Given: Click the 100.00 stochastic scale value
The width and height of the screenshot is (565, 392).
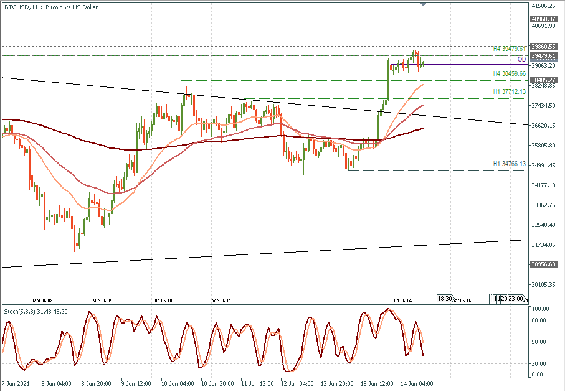Looking at the screenshot, I should tap(541, 309).
